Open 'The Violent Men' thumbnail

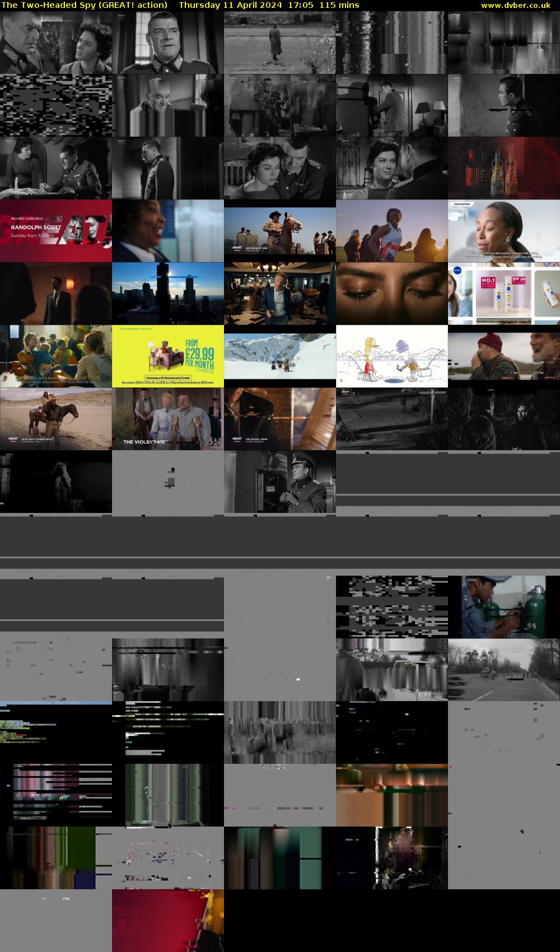click(x=168, y=419)
